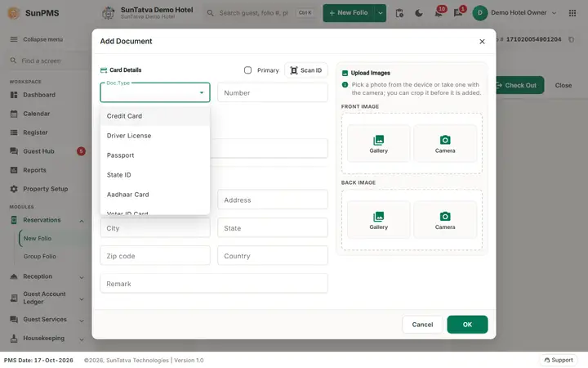Click the Back Image Gallery icon
This screenshot has width=588, height=368.
[x=378, y=216]
